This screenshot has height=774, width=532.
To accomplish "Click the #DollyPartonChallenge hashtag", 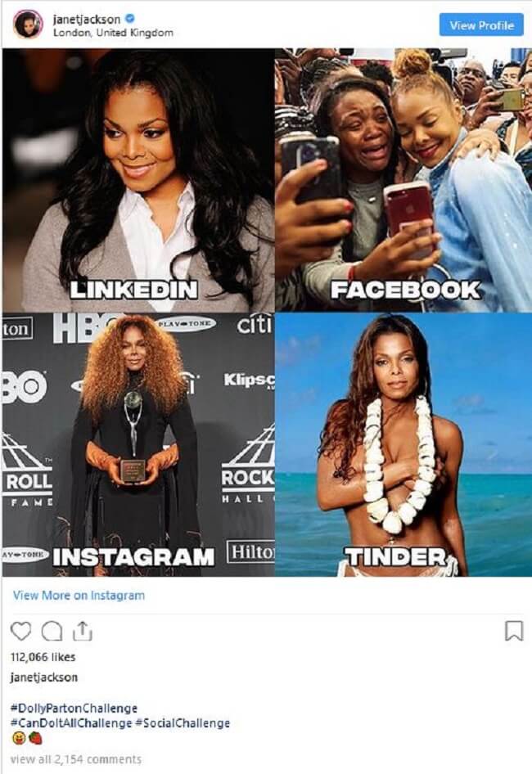I will tap(74, 709).
